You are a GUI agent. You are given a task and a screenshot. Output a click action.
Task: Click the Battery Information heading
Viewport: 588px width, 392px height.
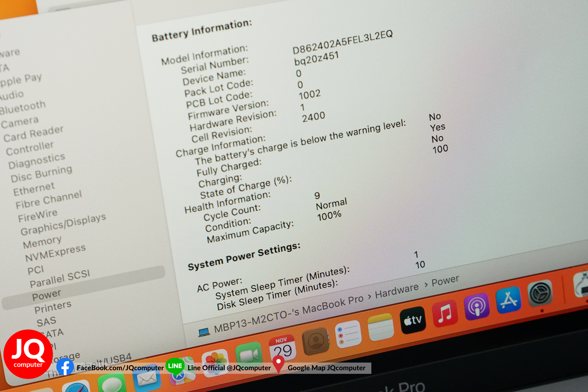pyautogui.click(x=202, y=31)
